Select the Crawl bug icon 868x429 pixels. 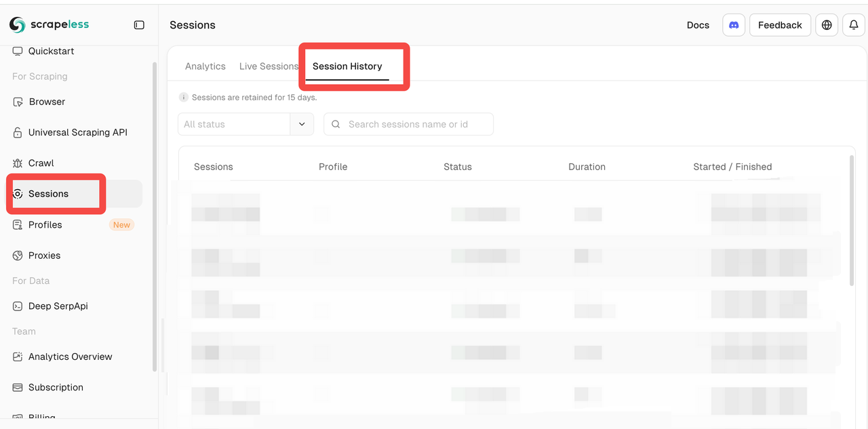click(18, 163)
